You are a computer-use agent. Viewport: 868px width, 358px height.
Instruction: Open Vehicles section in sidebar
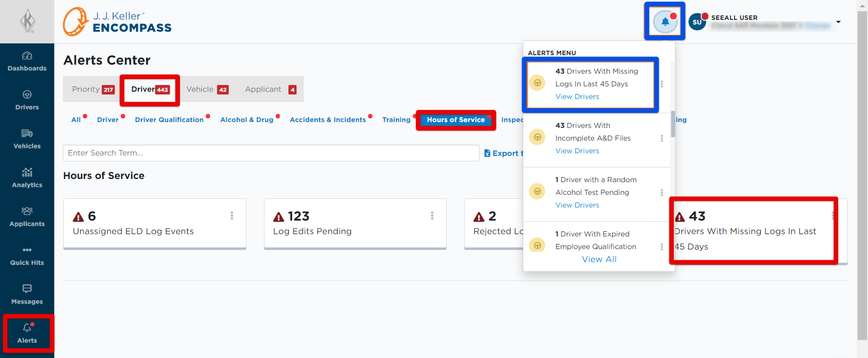(x=27, y=140)
